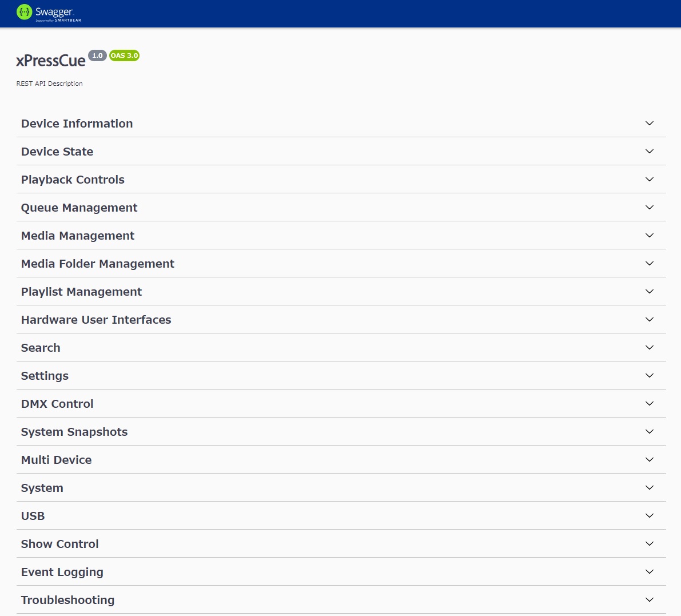This screenshot has width=681, height=616.
Task: Open the Multi Device section title
Action: (57, 460)
